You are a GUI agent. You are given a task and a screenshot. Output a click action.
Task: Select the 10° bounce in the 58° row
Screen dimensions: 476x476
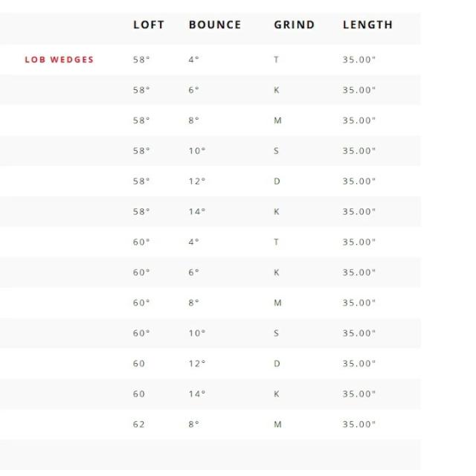(197, 151)
